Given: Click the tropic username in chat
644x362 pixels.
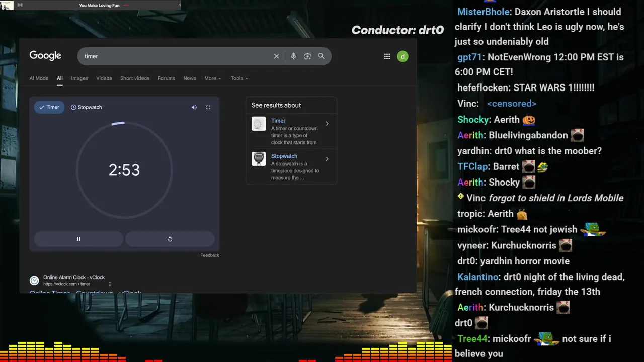Looking at the screenshot, I should click(470, 214).
